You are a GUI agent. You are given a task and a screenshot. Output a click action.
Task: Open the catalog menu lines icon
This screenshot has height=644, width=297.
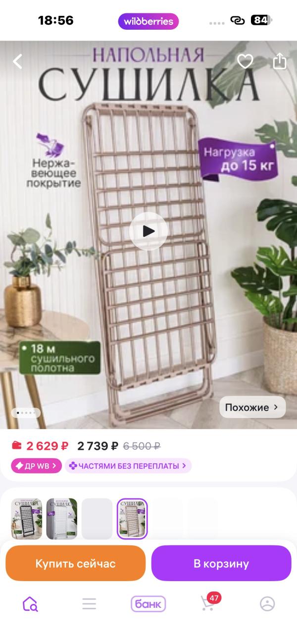[x=89, y=604]
